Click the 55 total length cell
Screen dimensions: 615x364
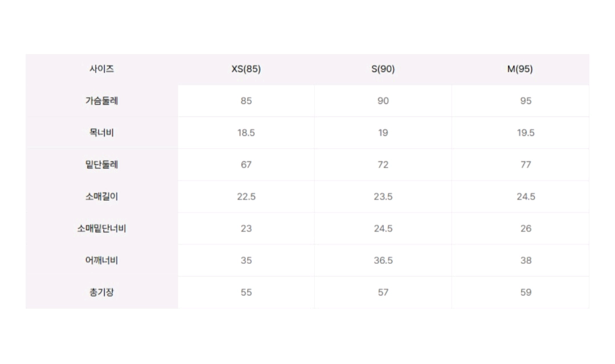point(246,293)
